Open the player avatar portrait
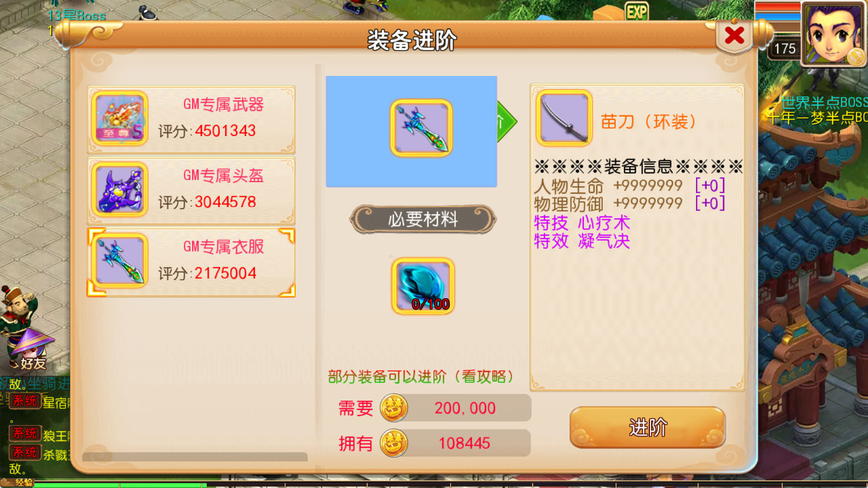Viewport: 868px width, 488px height. click(x=834, y=34)
